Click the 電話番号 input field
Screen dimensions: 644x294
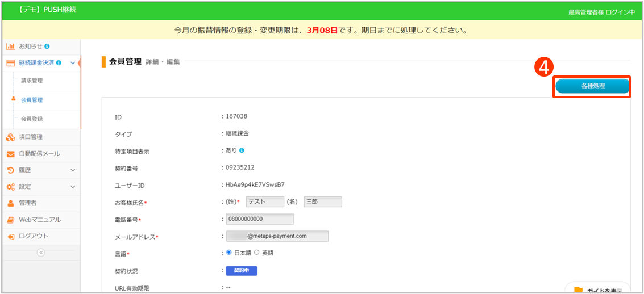pyautogui.click(x=260, y=219)
